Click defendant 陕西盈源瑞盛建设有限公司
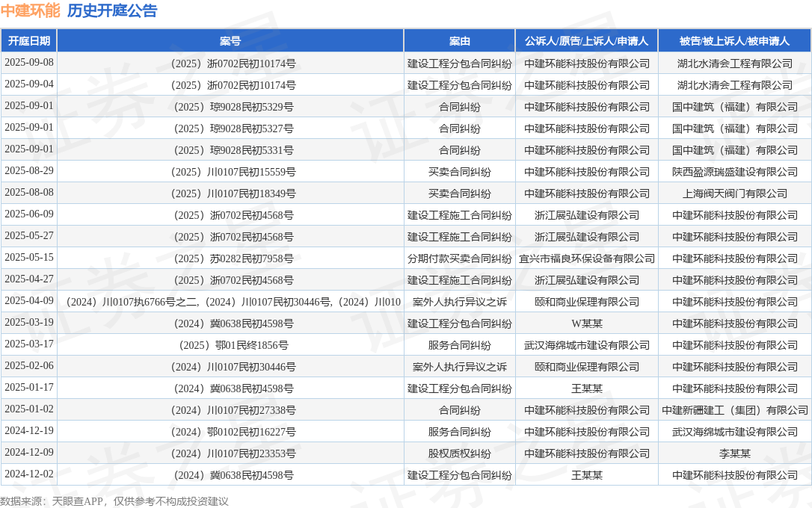The image size is (812, 508). (x=735, y=173)
